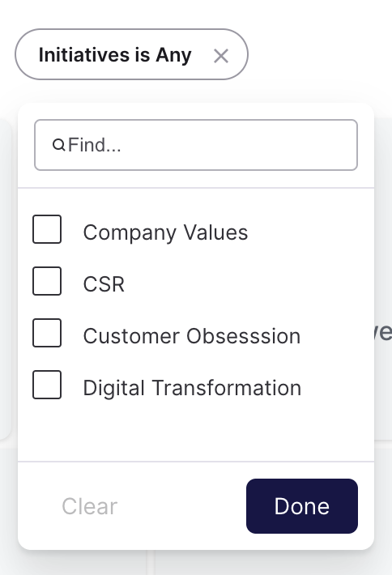Click partially hidden text behind popup's right edge
Viewport: 392px width, 575px height.
[x=383, y=332]
